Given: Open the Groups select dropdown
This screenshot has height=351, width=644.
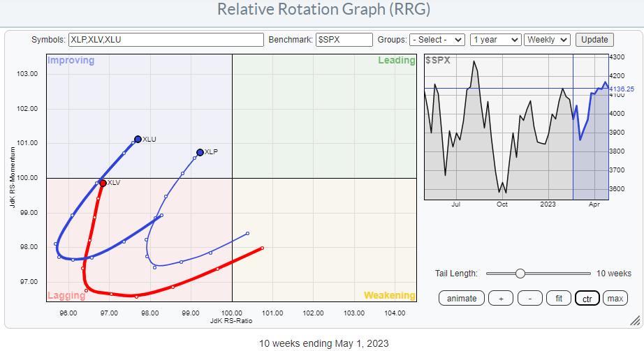Looking at the screenshot, I should (437, 40).
